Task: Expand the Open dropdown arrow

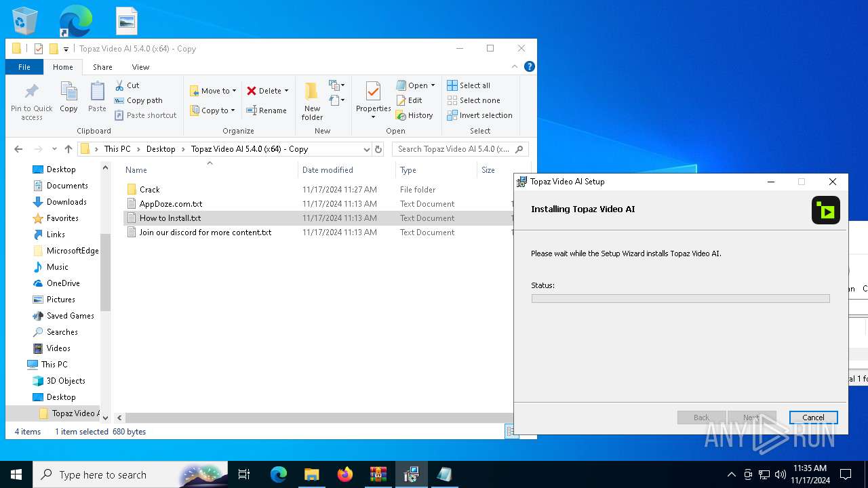Action: 433,85
